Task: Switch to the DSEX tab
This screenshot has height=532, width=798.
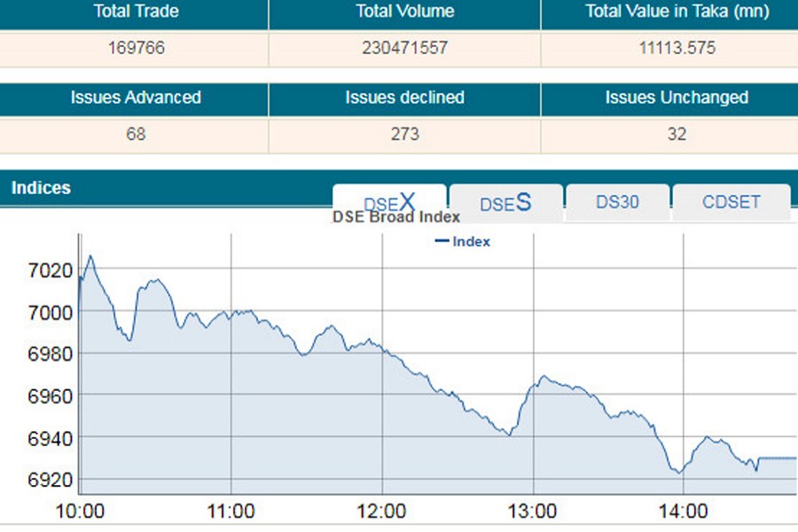Action: [x=389, y=202]
